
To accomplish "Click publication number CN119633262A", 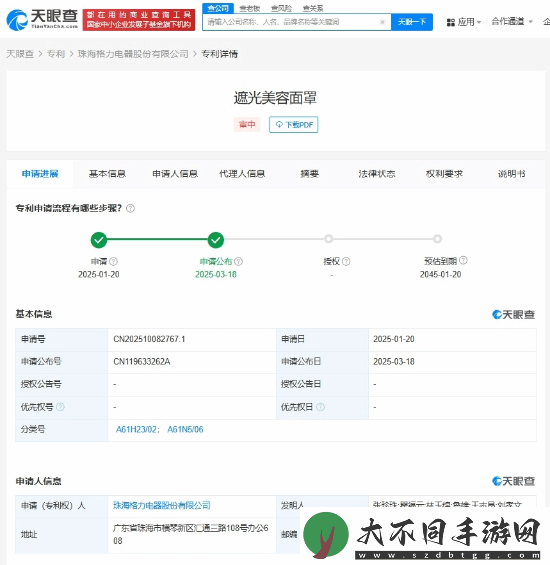I will [142, 361].
